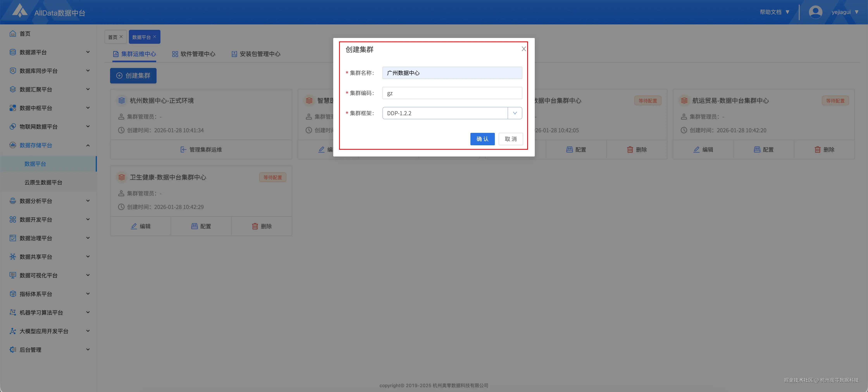The image size is (868, 392).
Task: Open the 集群框架 dropdown arrow
Action: (515, 113)
